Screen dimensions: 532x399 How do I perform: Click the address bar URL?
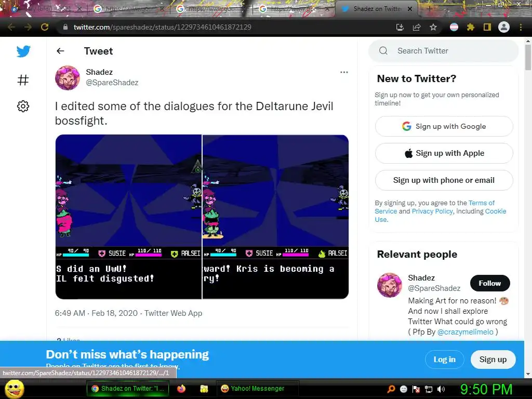coord(162,27)
